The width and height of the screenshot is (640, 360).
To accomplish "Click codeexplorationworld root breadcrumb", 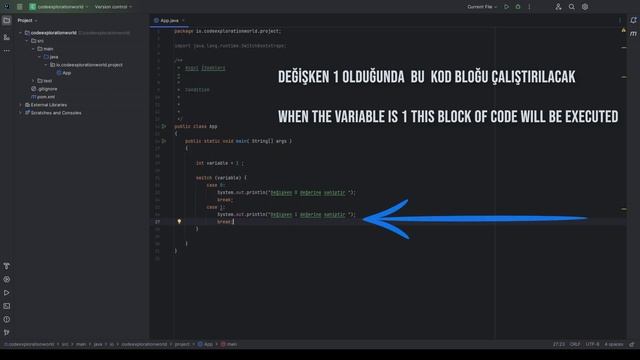I will [x=29, y=344].
